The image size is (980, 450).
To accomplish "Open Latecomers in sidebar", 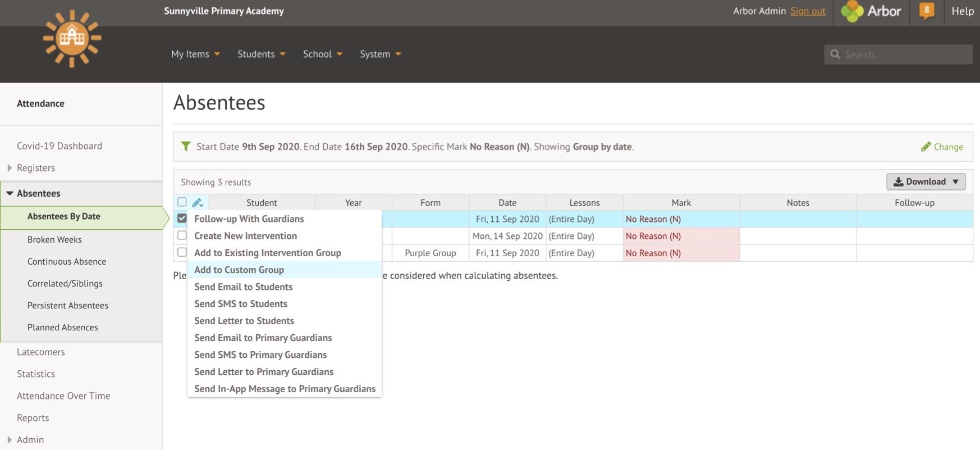I will point(41,352).
